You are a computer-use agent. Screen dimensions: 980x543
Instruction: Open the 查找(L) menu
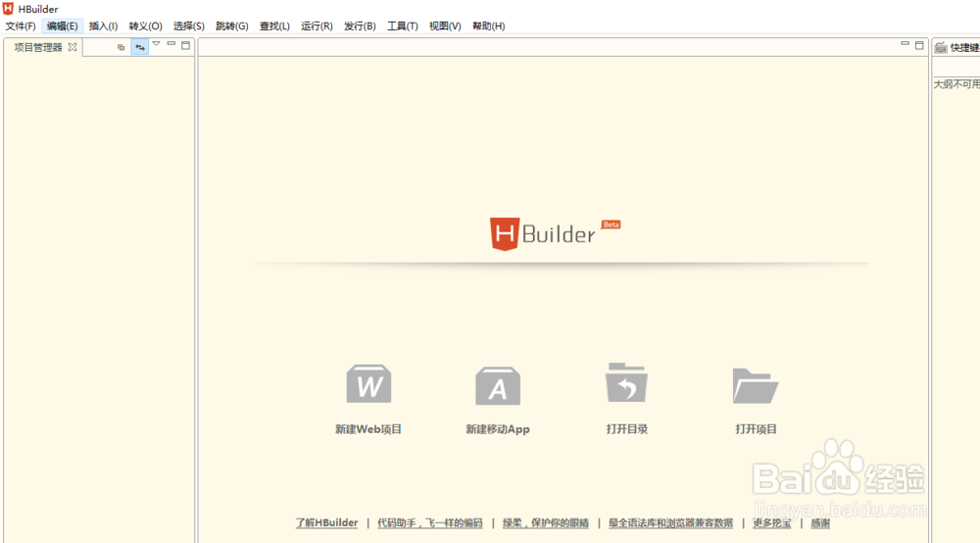coord(274,26)
